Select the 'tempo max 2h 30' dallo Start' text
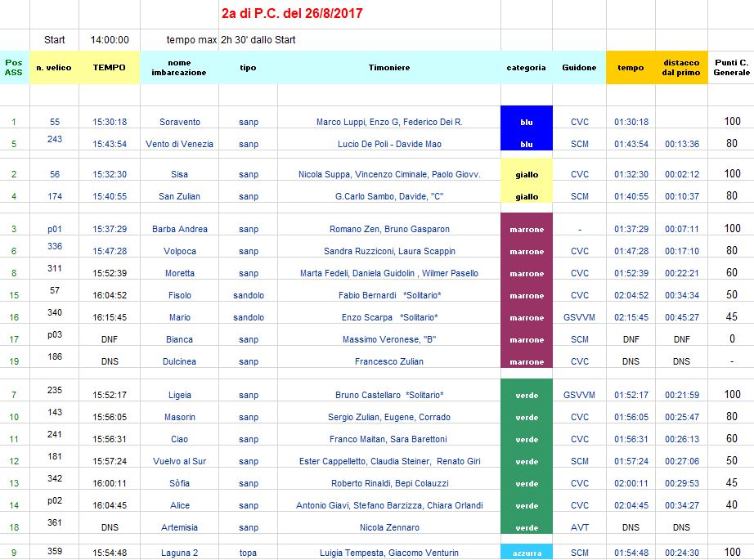754x560 pixels. point(231,40)
